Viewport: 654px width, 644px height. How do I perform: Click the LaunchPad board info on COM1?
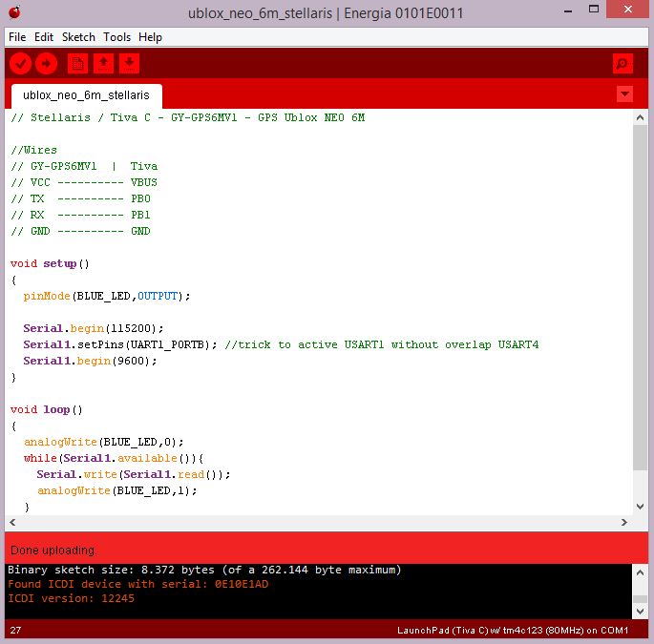513,631
